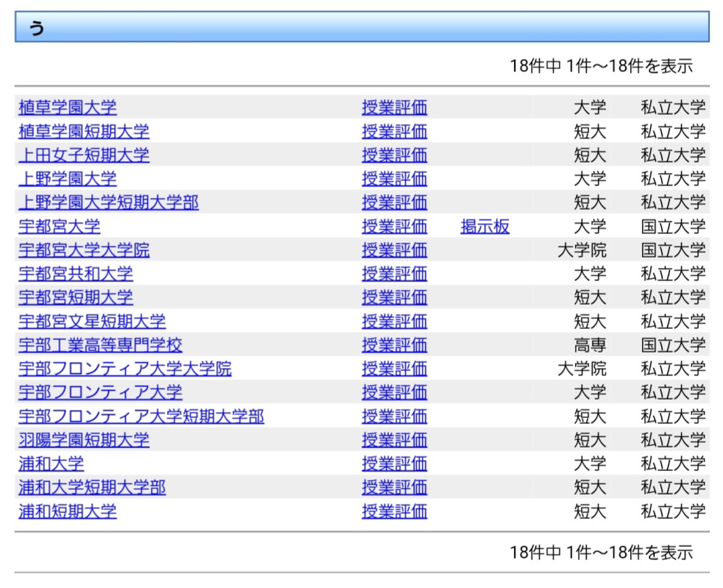Open the 上田女子短期大学 link
Image resolution: width=723 pixels, height=588 pixels.
click(x=84, y=155)
